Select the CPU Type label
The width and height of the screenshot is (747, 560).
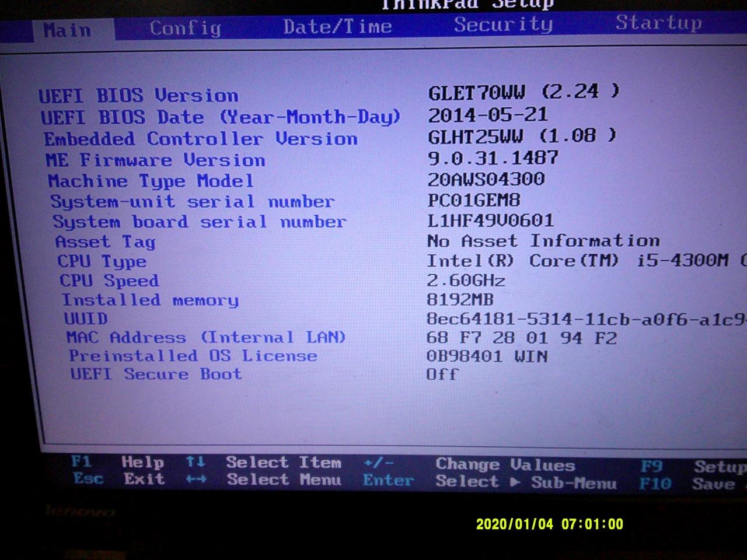point(102,261)
